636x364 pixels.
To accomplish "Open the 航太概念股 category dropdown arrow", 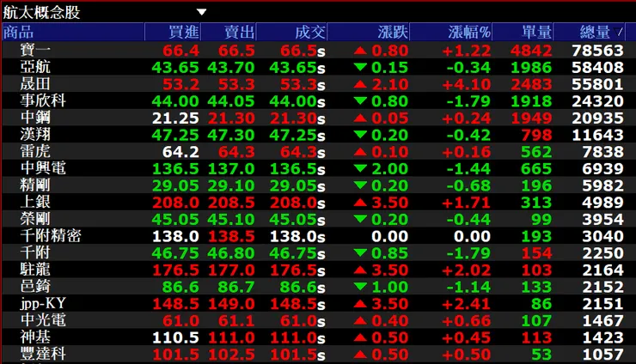I will click(202, 12).
